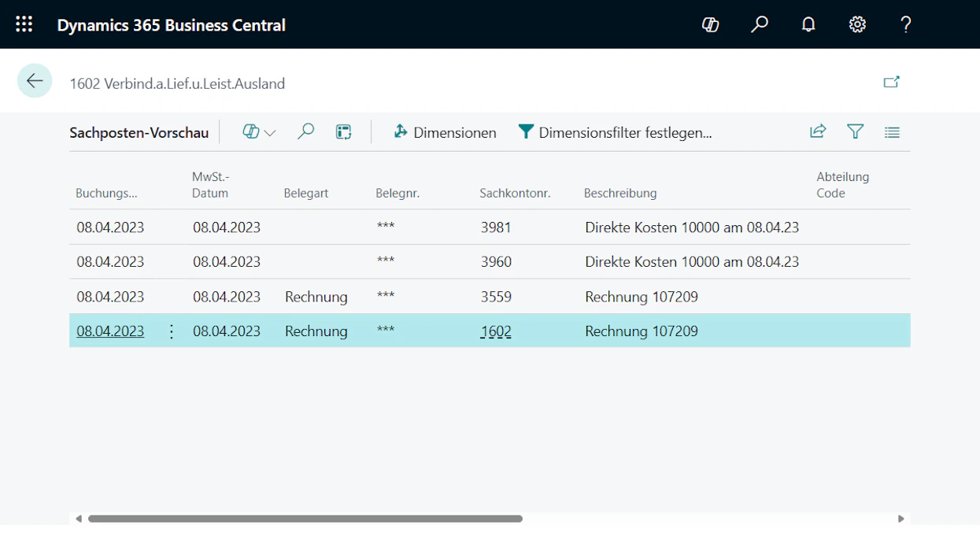Click Rechnung 107209 in 3559 row
The width and height of the screenshot is (980, 551).
click(642, 296)
